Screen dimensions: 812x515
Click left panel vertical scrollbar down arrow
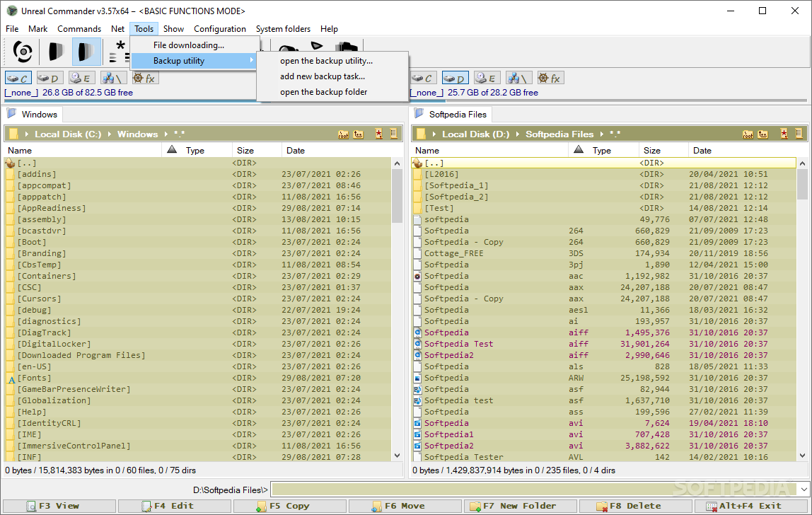coord(398,456)
